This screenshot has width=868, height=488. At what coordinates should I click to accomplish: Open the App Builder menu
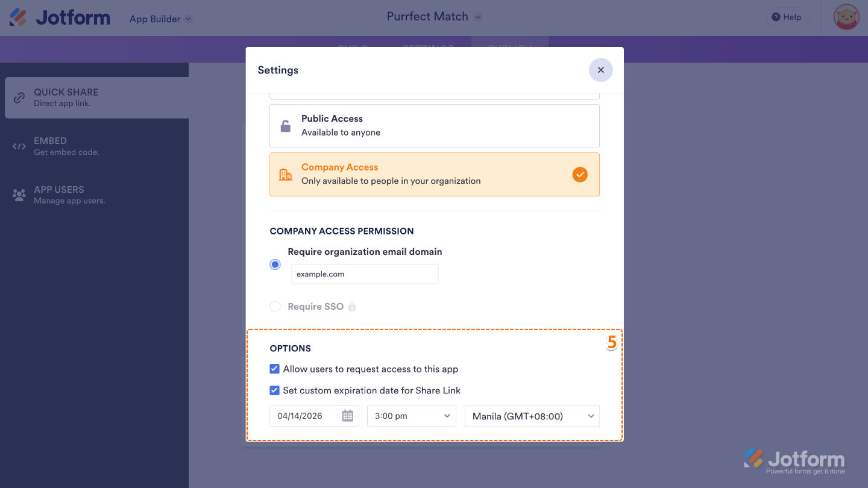tap(160, 18)
